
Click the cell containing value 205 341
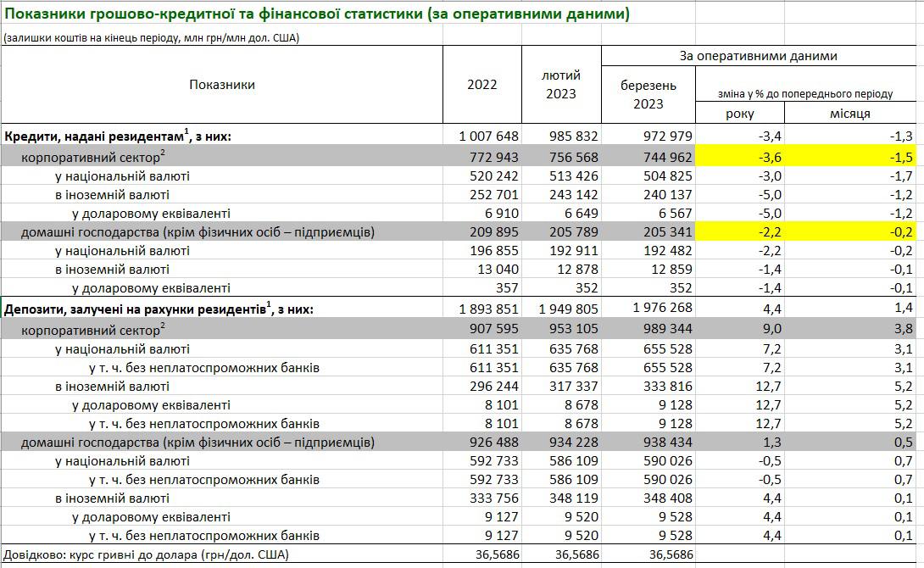pyautogui.click(x=648, y=232)
